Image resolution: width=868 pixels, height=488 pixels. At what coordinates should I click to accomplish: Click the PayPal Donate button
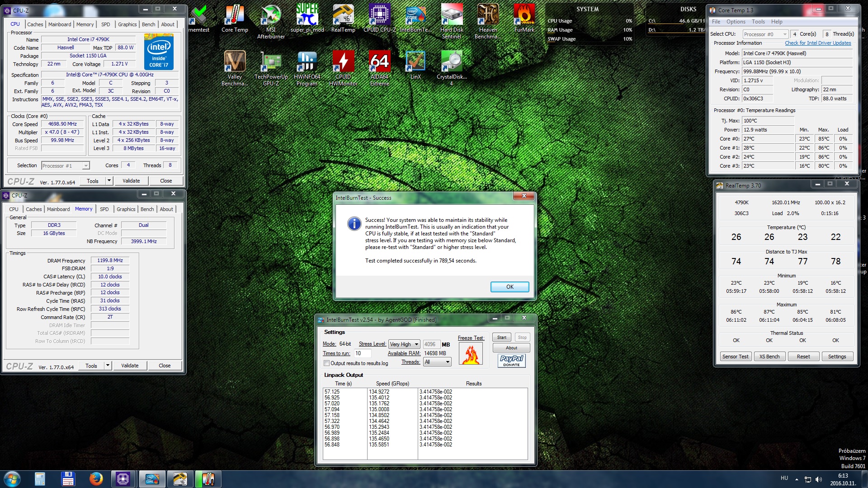pyautogui.click(x=511, y=361)
